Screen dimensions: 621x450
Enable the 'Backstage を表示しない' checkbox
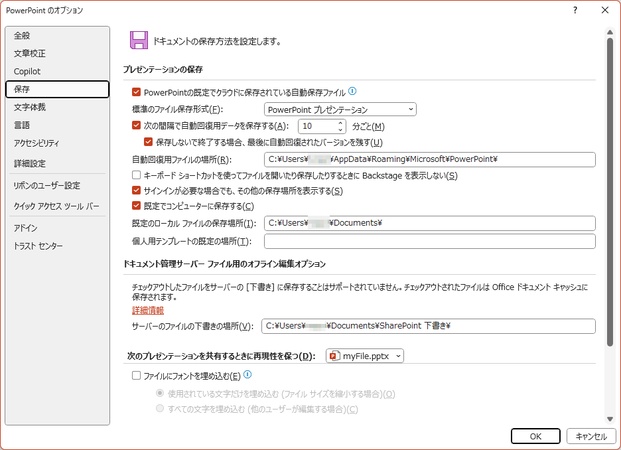pos(136,175)
